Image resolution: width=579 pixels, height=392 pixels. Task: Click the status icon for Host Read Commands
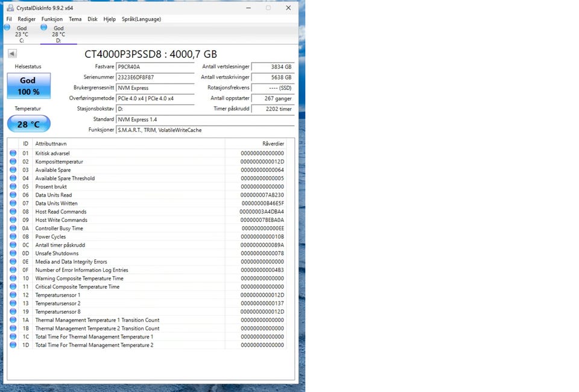coord(13,212)
